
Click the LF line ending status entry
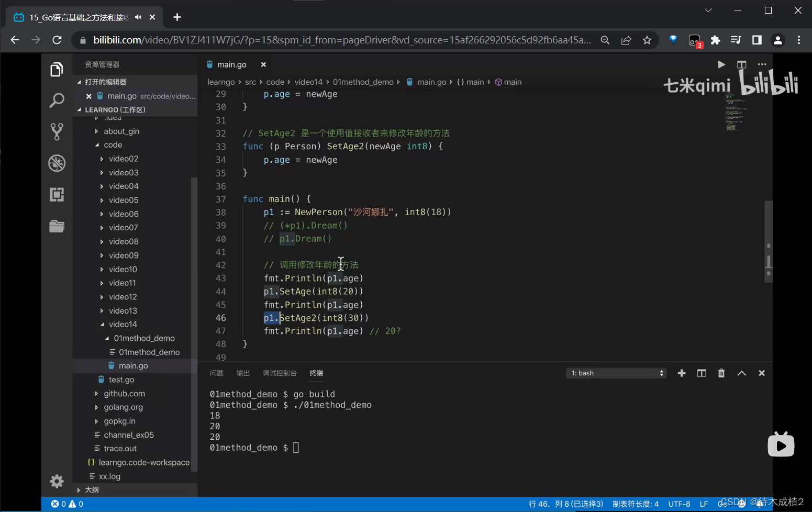[704, 504]
